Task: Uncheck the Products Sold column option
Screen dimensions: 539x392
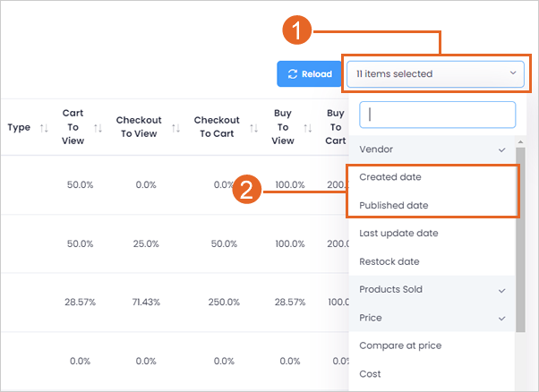Action: 432,290
